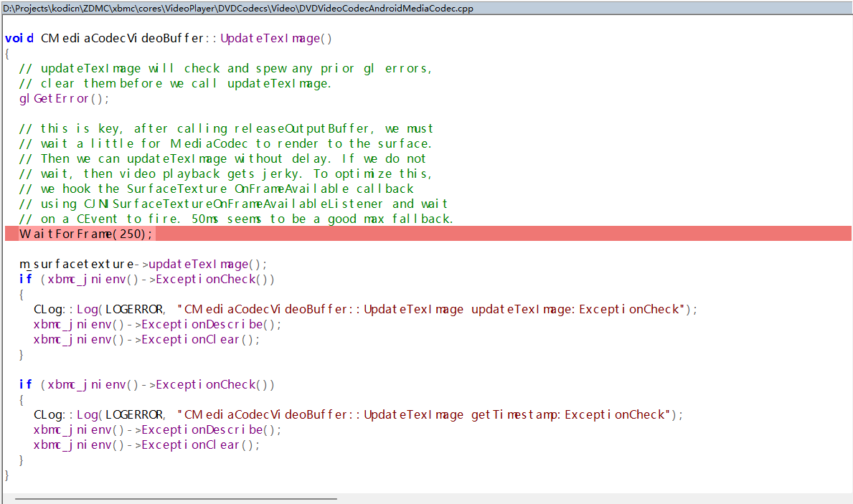Click the comment mentioning releaseOutputBuffer
This screenshot has height=504, width=853.
[x=226, y=128]
